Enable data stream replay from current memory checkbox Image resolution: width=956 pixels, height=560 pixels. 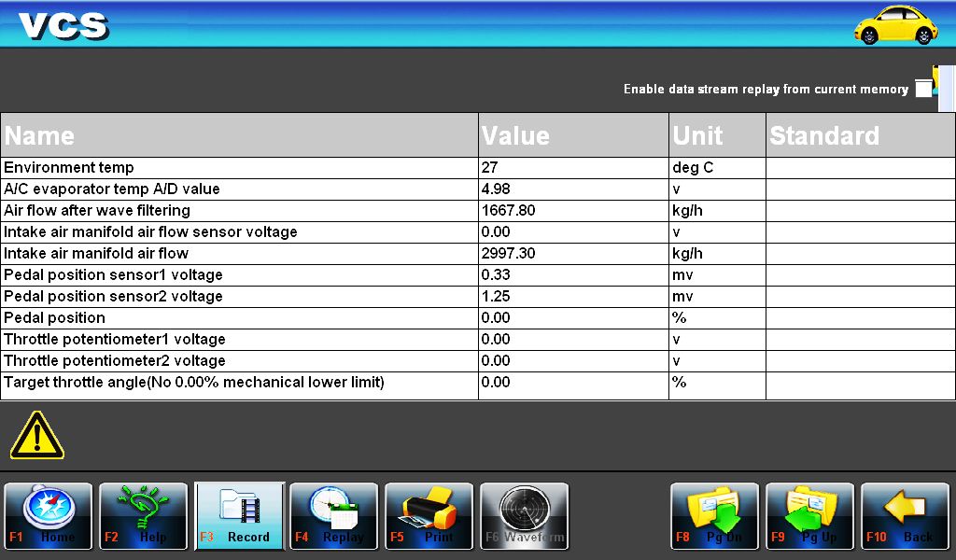coord(923,89)
